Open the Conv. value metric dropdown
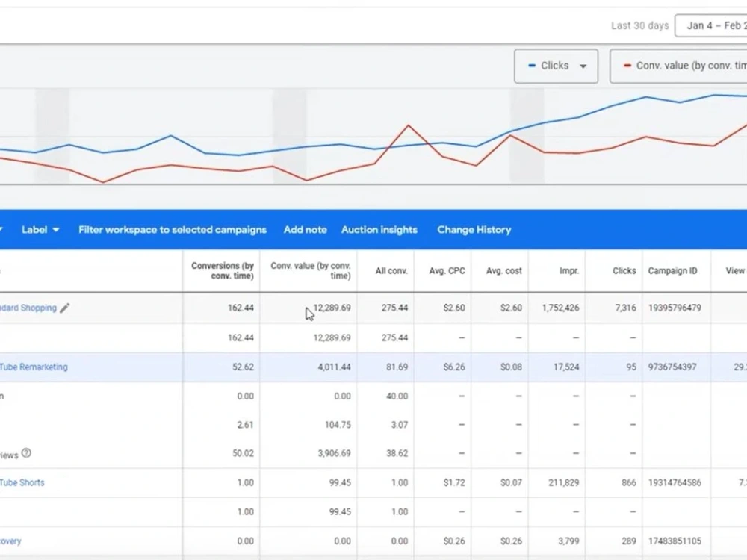 [x=679, y=66]
